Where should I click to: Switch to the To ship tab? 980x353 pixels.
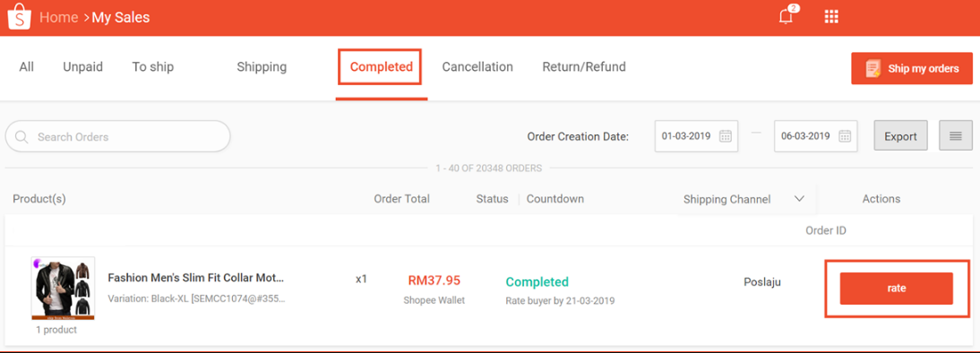click(153, 67)
